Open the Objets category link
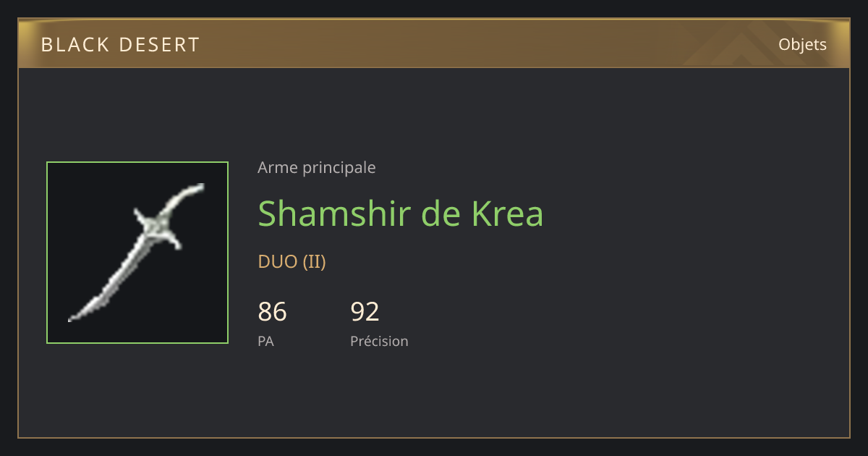 coord(802,44)
